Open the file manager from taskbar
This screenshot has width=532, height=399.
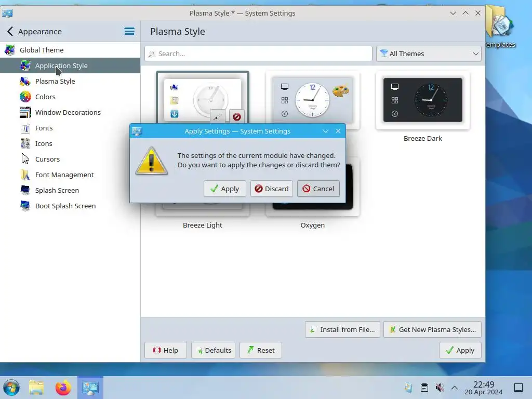pos(36,388)
